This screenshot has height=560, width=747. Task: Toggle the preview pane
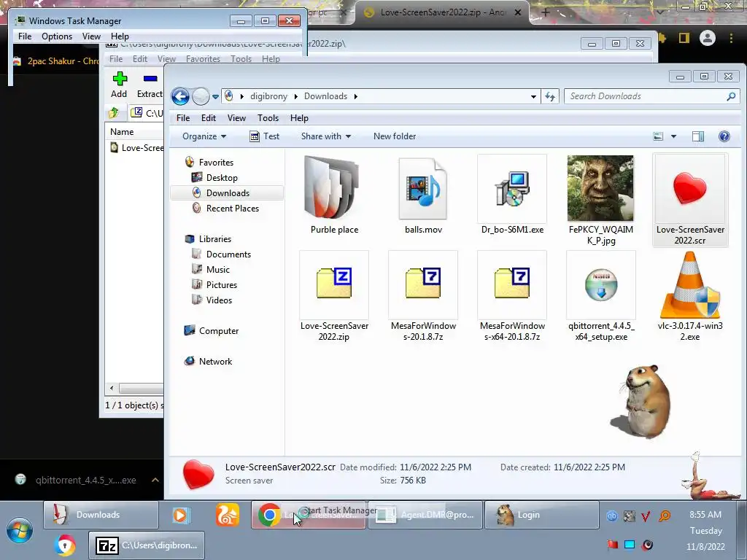(698, 136)
